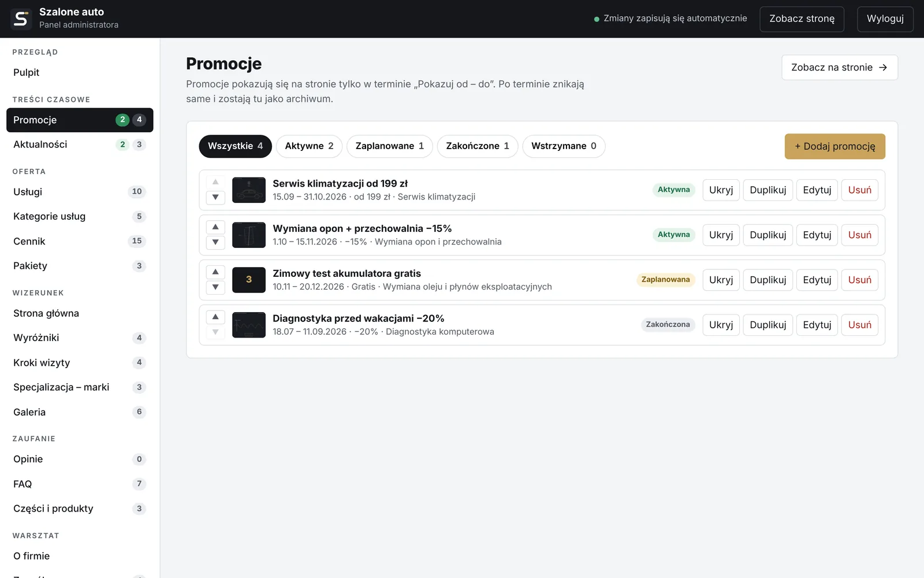
Task: Hide the Wymiana opon promotion
Action: point(721,235)
